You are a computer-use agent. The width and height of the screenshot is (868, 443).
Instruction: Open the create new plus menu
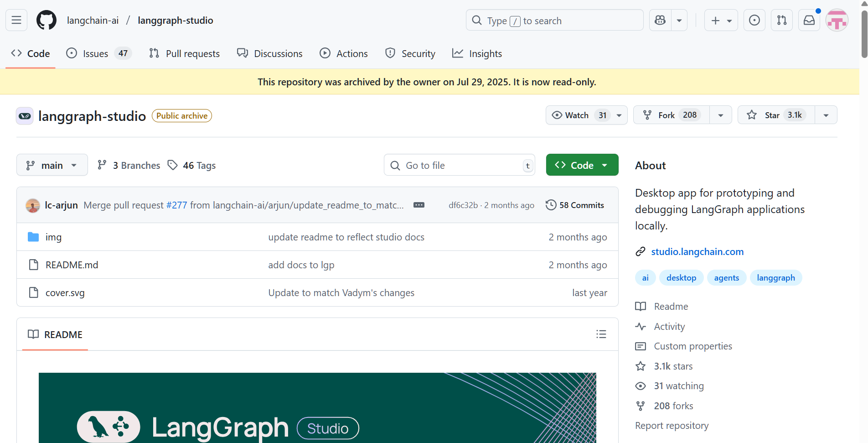tap(721, 20)
